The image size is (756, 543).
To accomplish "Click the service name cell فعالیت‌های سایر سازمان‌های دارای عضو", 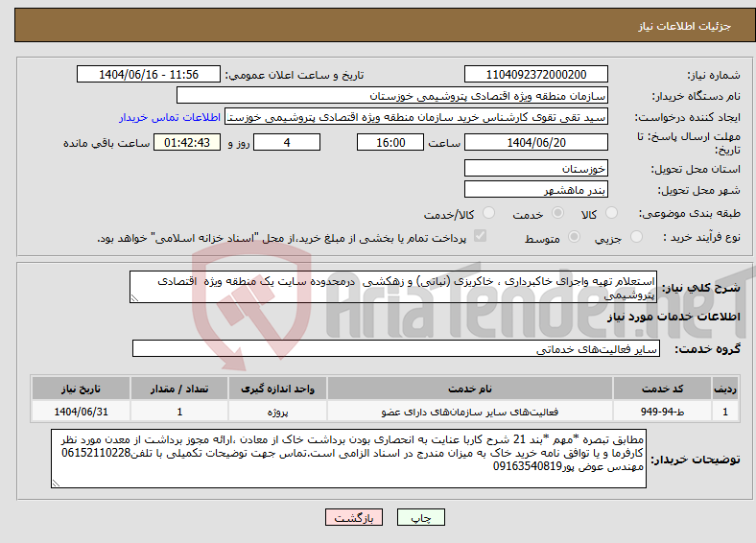I will pos(469,412).
